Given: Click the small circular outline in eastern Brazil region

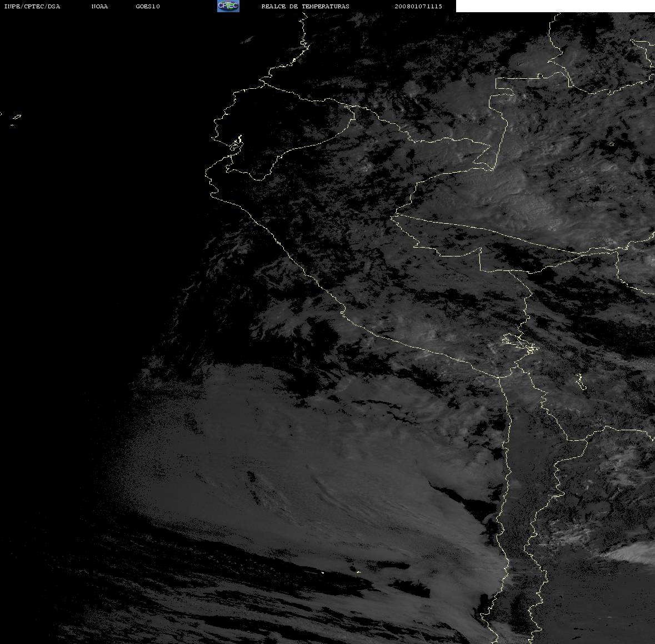Looking at the screenshot, I should 611,144.
